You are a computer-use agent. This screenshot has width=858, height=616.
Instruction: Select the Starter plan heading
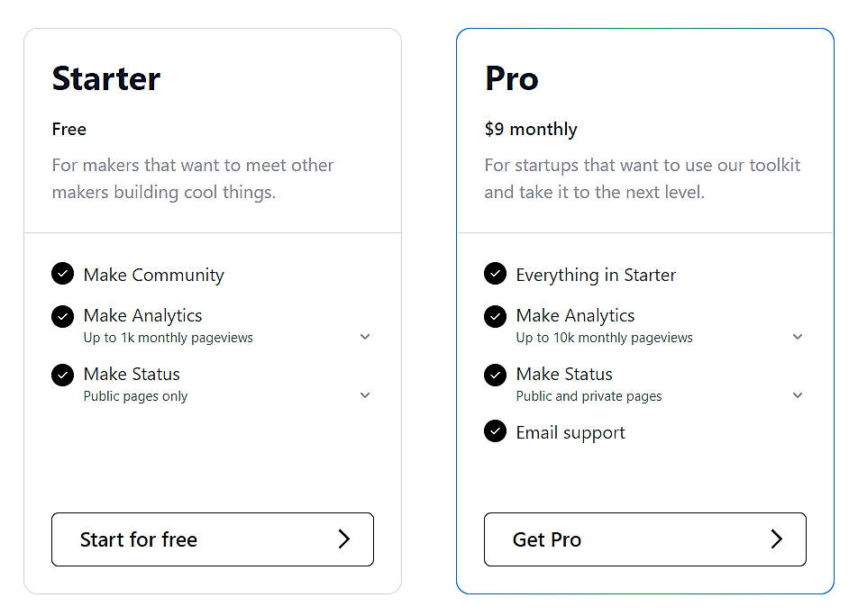coord(105,79)
